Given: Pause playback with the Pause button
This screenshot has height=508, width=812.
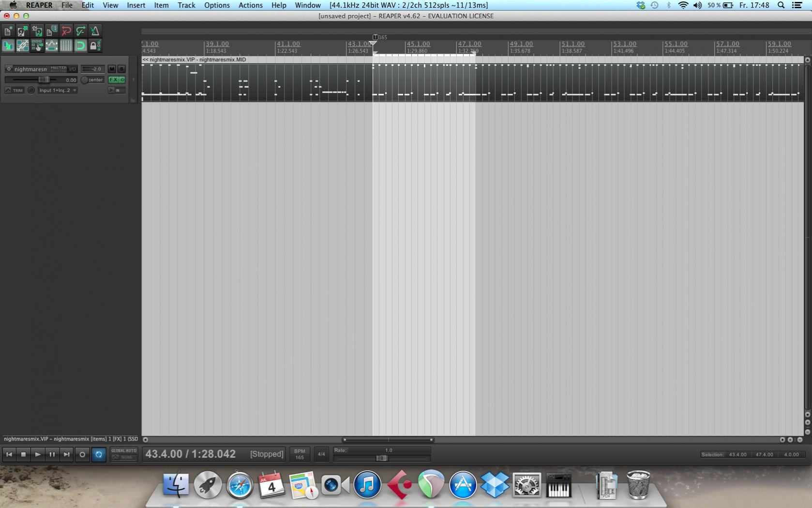Looking at the screenshot, I should 52,454.
